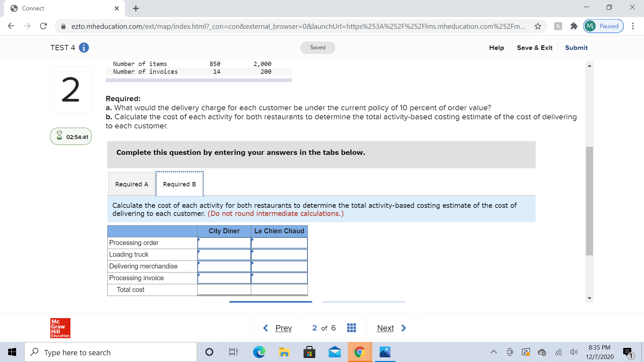Open the Windows notification center icon
Image resolution: width=644 pixels, height=362 pixels.
pos(628,352)
